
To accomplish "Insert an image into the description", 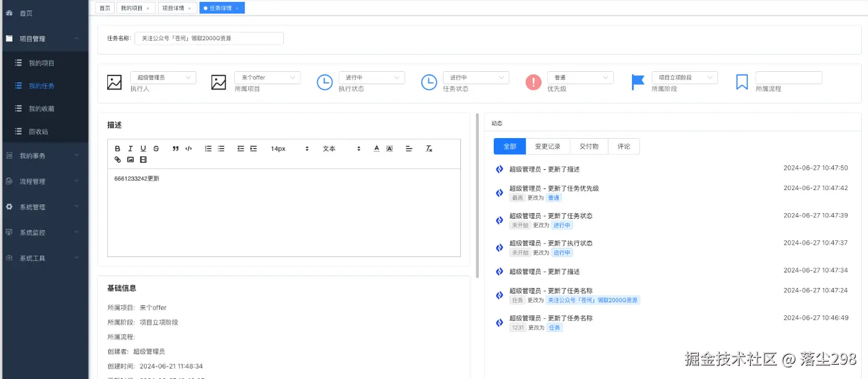I will (130, 160).
